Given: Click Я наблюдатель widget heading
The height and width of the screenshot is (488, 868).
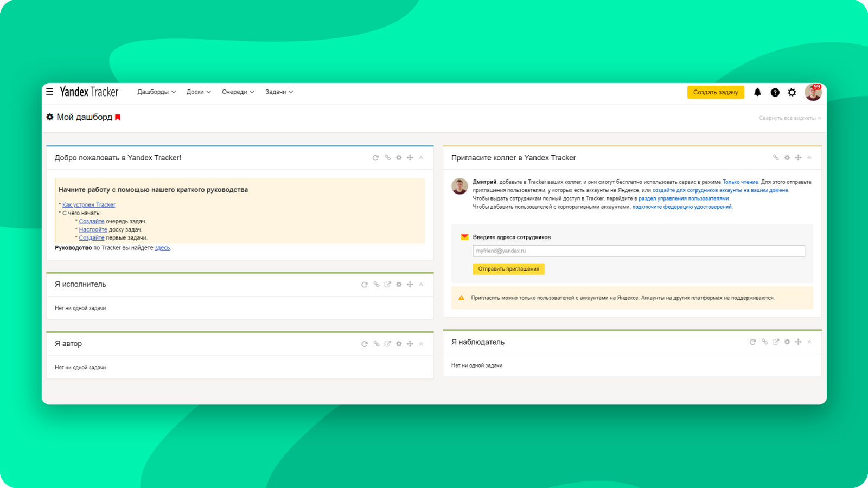Looking at the screenshot, I should point(477,342).
